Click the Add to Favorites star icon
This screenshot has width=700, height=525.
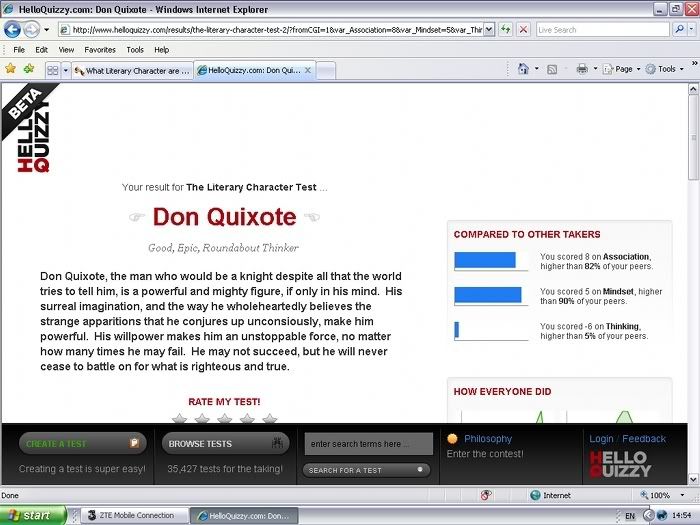[29, 69]
